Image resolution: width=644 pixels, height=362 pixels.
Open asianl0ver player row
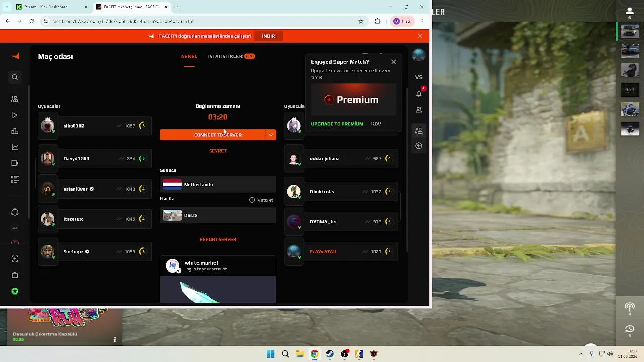point(95,189)
